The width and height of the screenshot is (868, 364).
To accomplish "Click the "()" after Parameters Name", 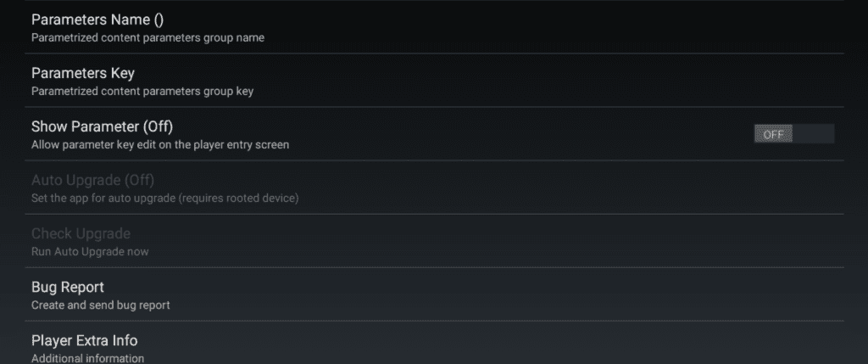I will [143, 20].
